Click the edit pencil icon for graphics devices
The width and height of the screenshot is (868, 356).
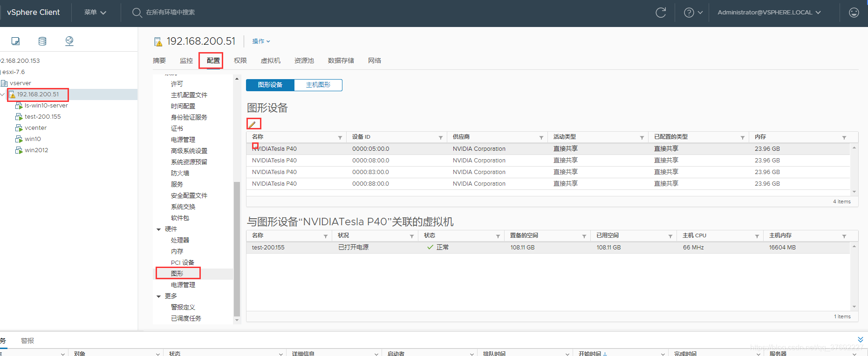tap(253, 124)
